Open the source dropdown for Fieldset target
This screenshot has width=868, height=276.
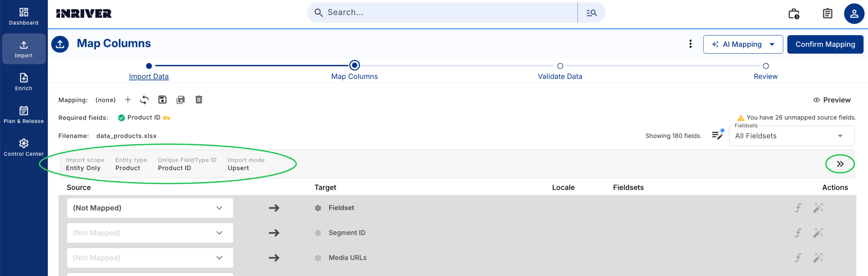(x=150, y=208)
